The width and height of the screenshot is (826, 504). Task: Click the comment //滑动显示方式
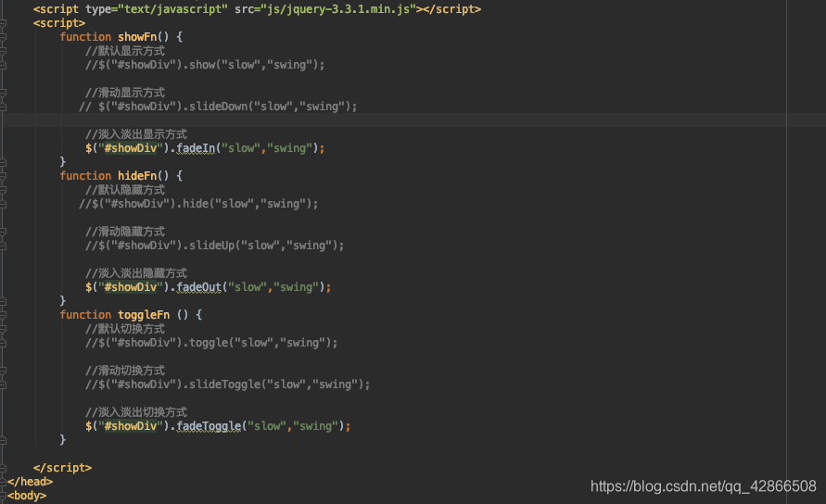125,93
